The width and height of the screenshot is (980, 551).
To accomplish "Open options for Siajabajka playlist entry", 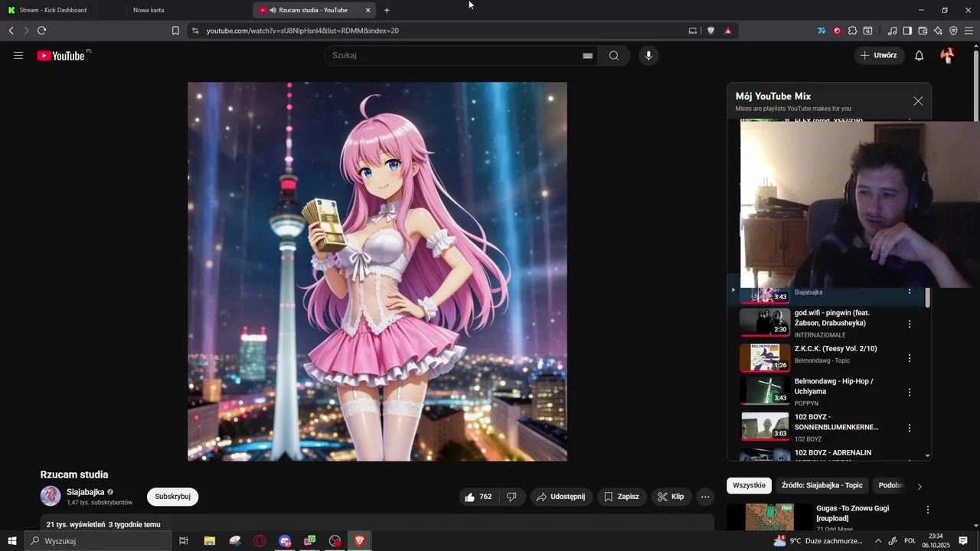I will pos(910,292).
